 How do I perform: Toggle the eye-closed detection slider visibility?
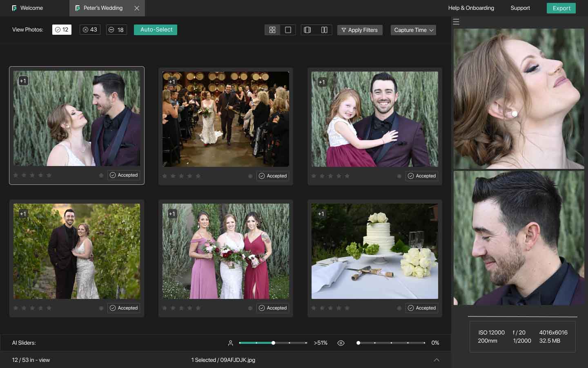pos(341,343)
